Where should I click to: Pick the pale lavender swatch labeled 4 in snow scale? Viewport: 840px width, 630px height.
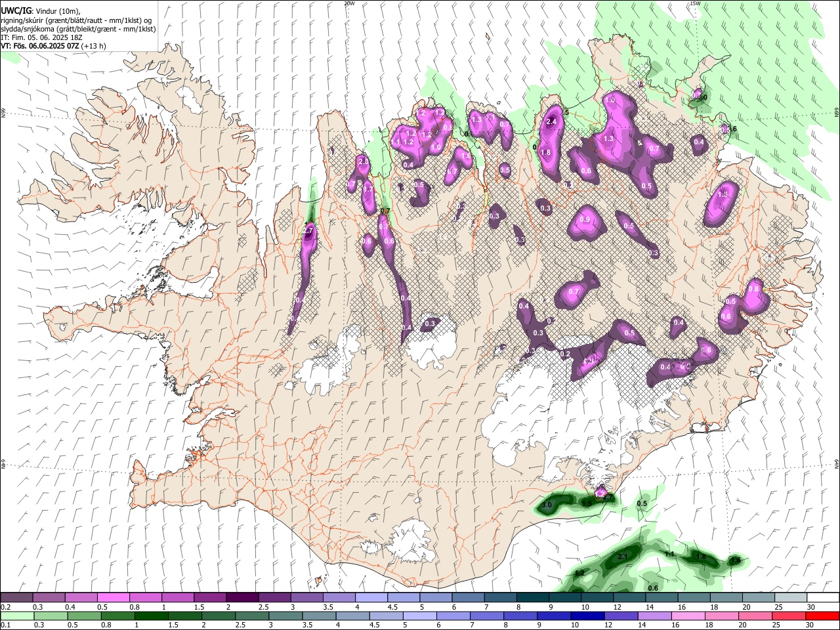coord(371,598)
